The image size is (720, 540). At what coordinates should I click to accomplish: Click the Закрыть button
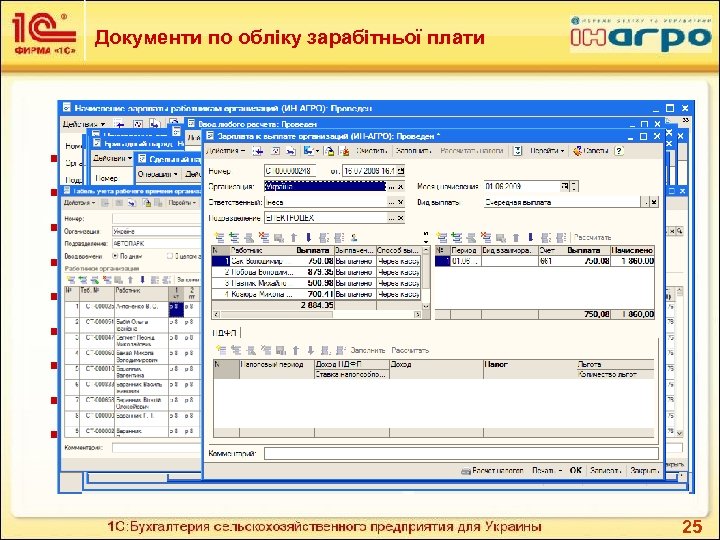tap(644, 471)
